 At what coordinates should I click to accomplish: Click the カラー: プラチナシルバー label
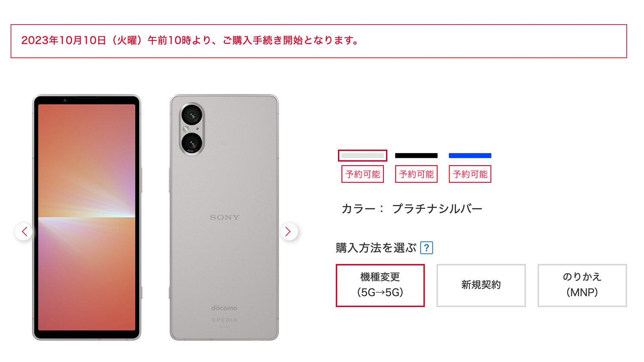click(412, 209)
